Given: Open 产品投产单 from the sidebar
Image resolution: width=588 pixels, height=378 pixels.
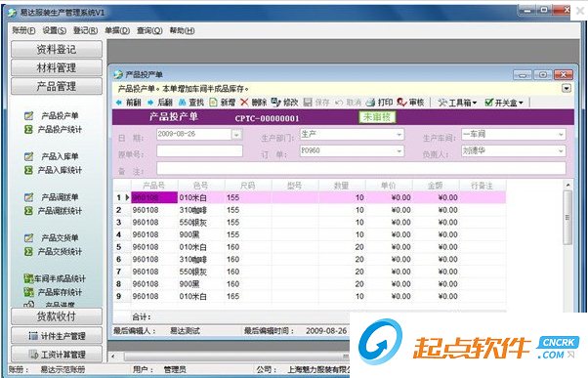Looking at the screenshot, I should [x=60, y=116].
